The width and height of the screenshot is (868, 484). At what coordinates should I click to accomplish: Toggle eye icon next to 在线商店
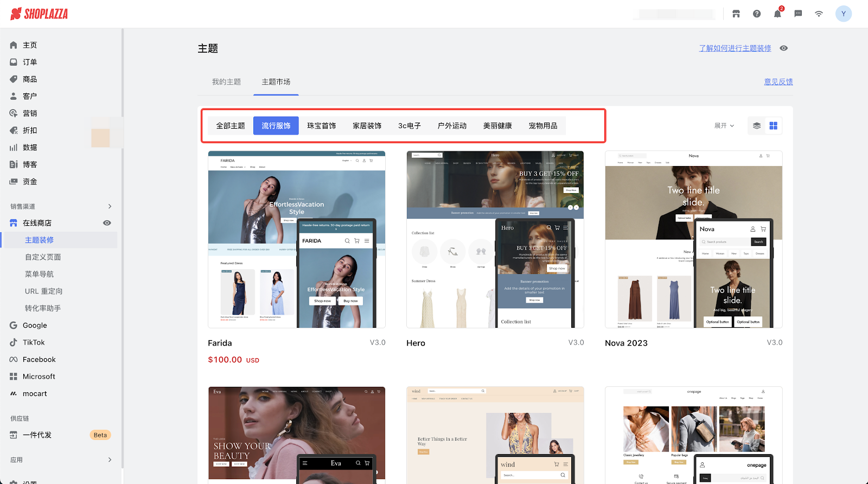pos(107,223)
